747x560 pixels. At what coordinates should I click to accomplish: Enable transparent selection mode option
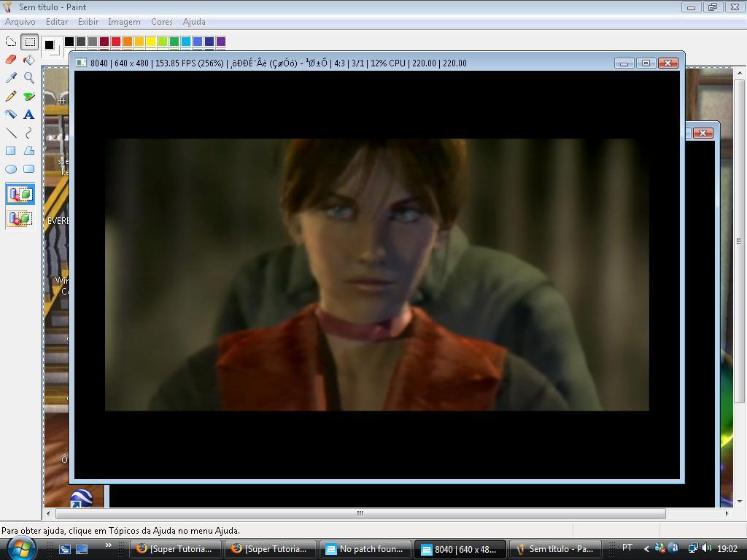(20, 219)
